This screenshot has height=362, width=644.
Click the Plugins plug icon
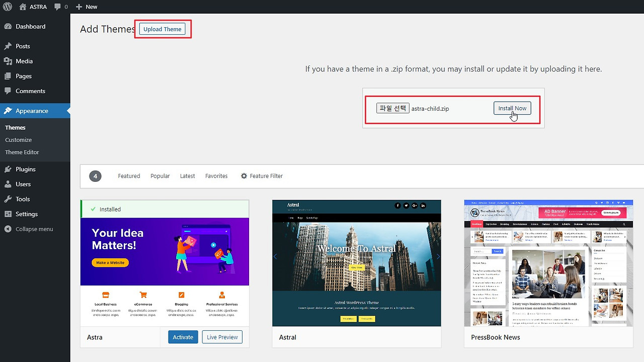coord(8,169)
